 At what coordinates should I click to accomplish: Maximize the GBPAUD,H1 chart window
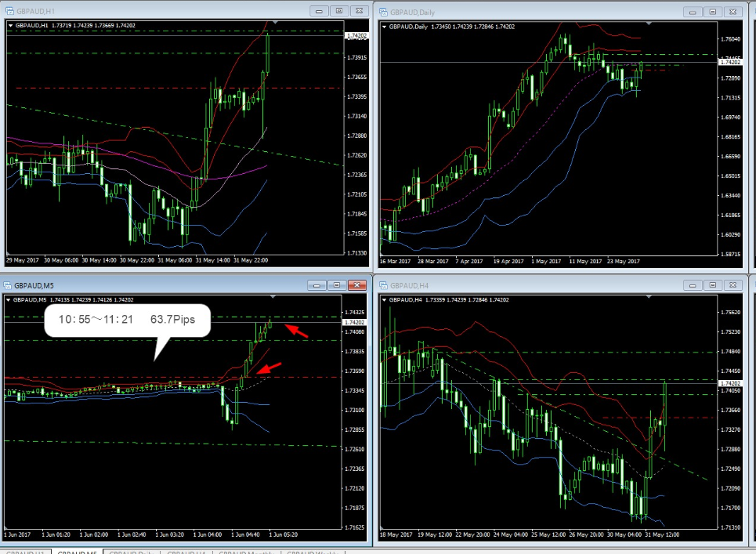(x=338, y=11)
